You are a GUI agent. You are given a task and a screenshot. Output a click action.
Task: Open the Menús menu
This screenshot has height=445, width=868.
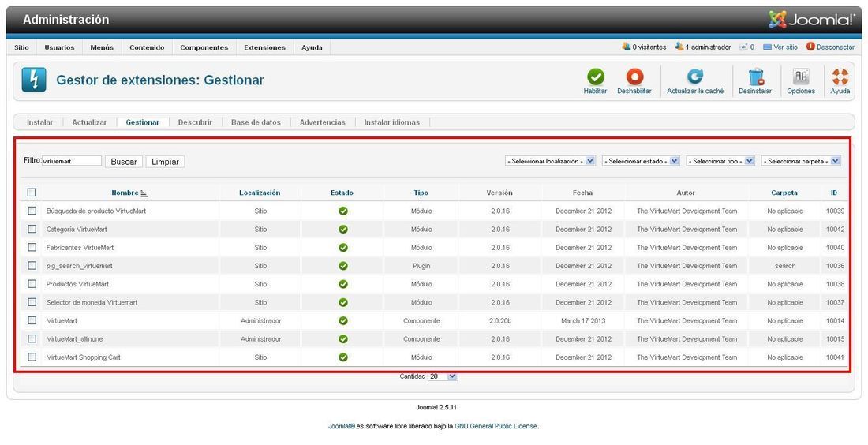[102, 47]
